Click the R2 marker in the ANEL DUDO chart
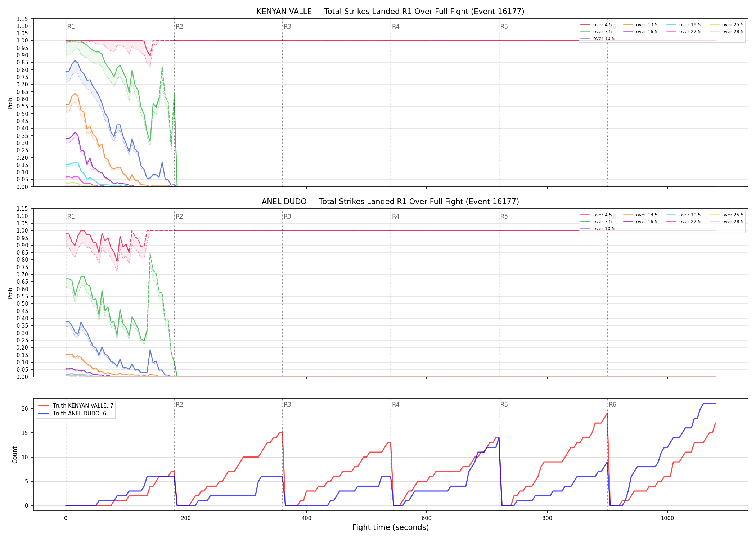 pos(179,216)
